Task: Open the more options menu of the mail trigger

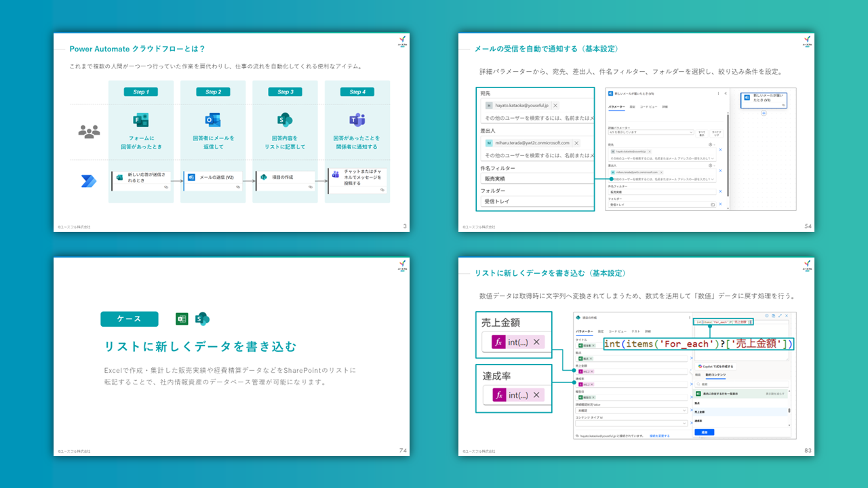Action: (718, 93)
